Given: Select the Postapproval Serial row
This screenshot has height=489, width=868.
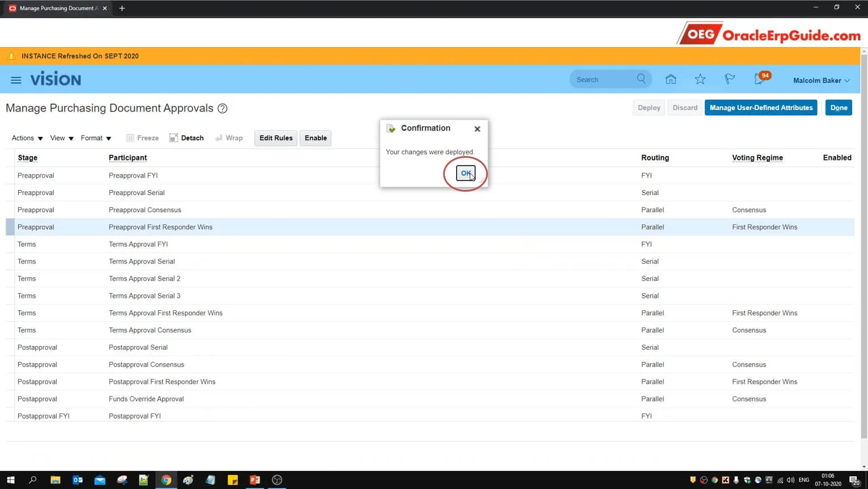Looking at the screenshot, I should [430, 347].
